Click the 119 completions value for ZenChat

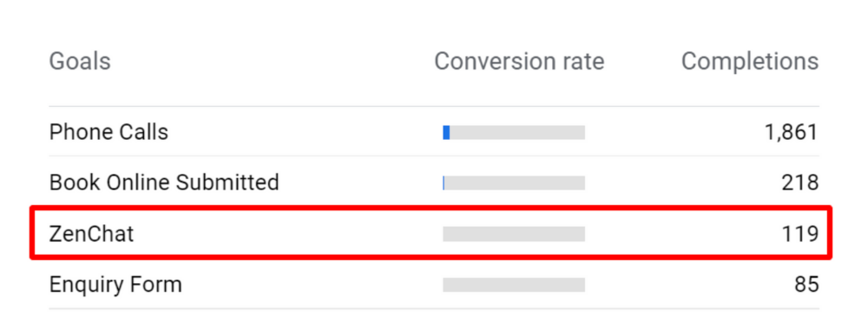coord(800,234)
